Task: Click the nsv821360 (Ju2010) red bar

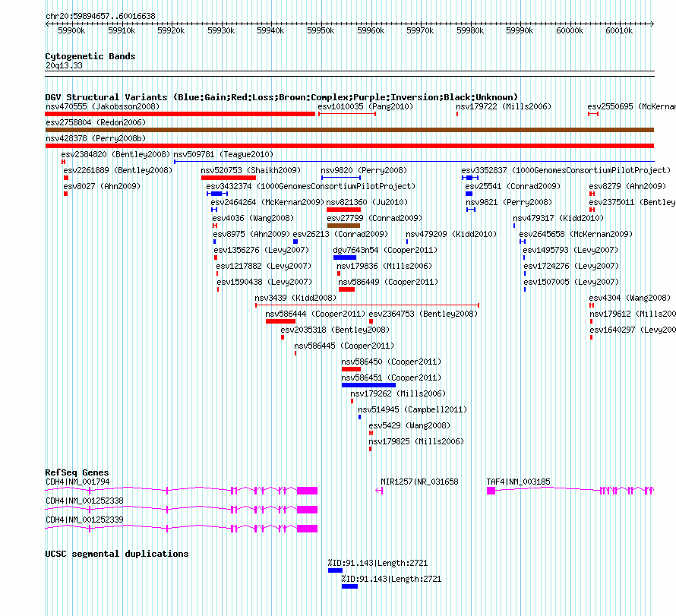Action: (343, 210)
